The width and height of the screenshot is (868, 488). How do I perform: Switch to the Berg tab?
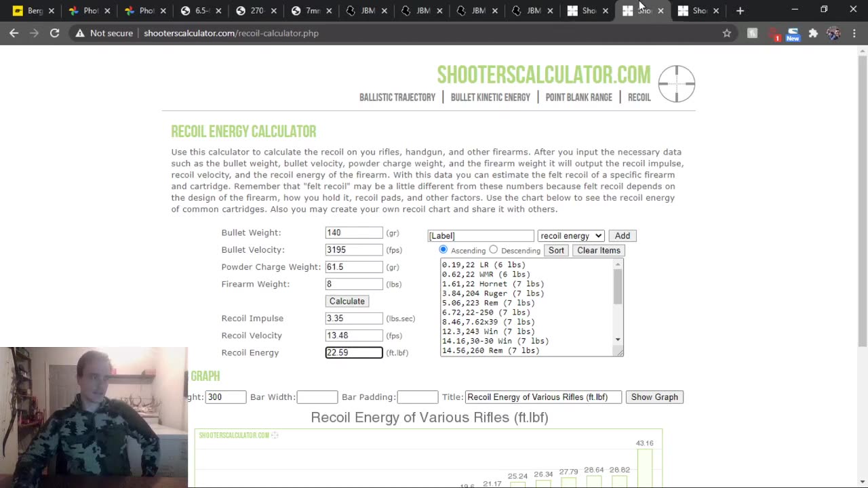click(28, 11)
